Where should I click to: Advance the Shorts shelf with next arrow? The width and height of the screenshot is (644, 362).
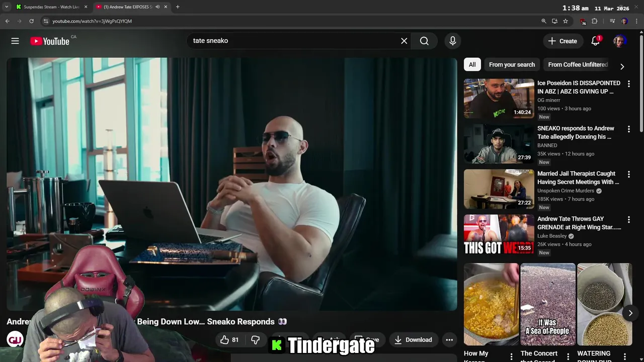click(630, 313)
